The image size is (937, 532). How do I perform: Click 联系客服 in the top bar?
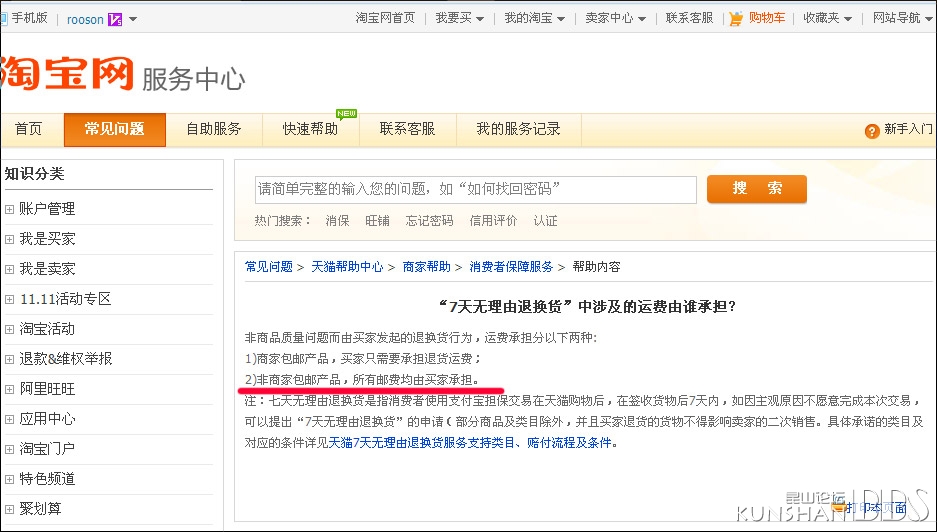[689, 19]
